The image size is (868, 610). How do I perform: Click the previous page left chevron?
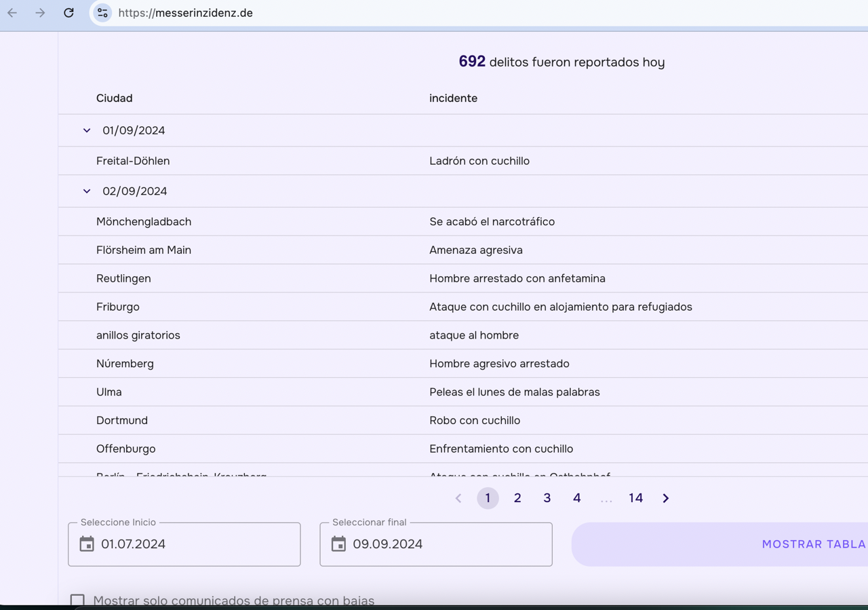(x=458, y=498)
